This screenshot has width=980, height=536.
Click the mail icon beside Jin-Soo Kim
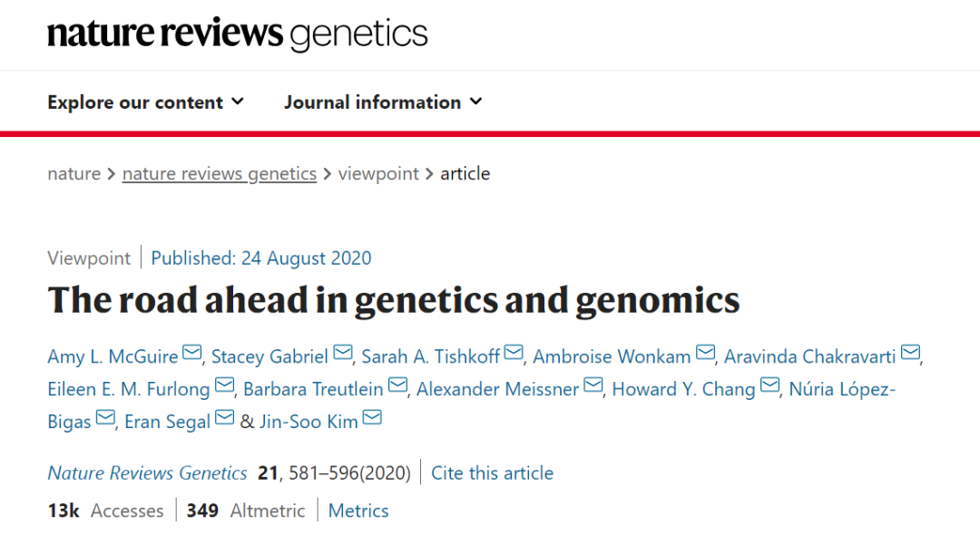[x=372, y=419]
